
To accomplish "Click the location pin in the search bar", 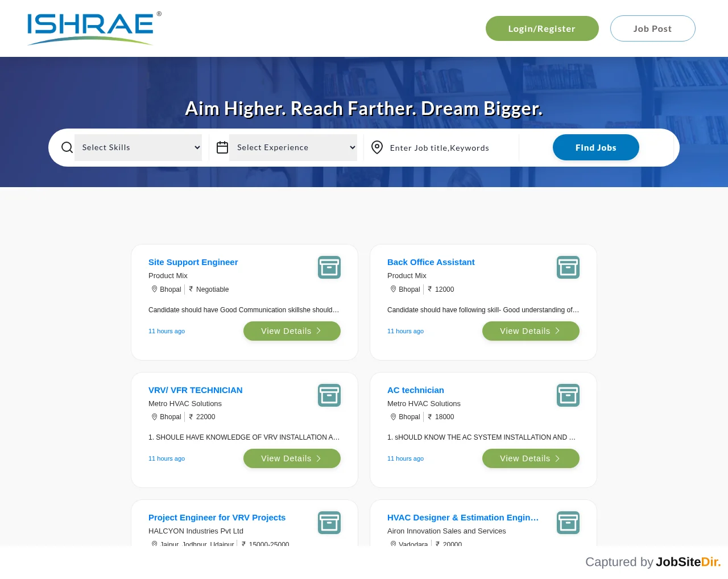I will tap(377, 147).
